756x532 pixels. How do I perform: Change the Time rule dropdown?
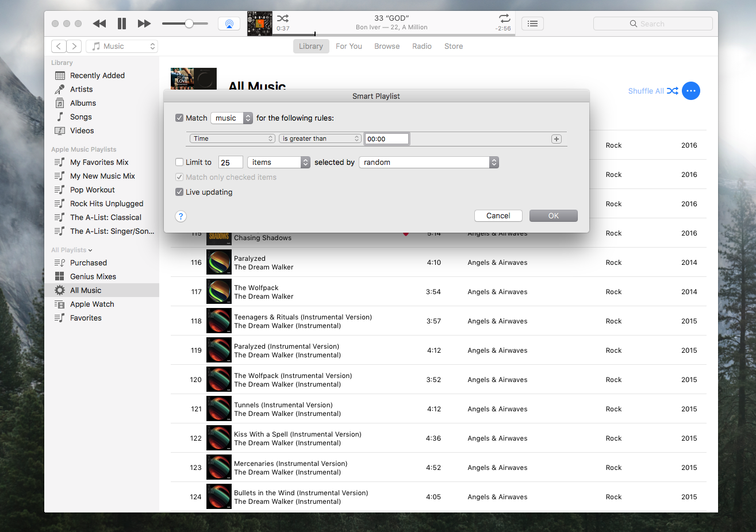pos(232,138)
